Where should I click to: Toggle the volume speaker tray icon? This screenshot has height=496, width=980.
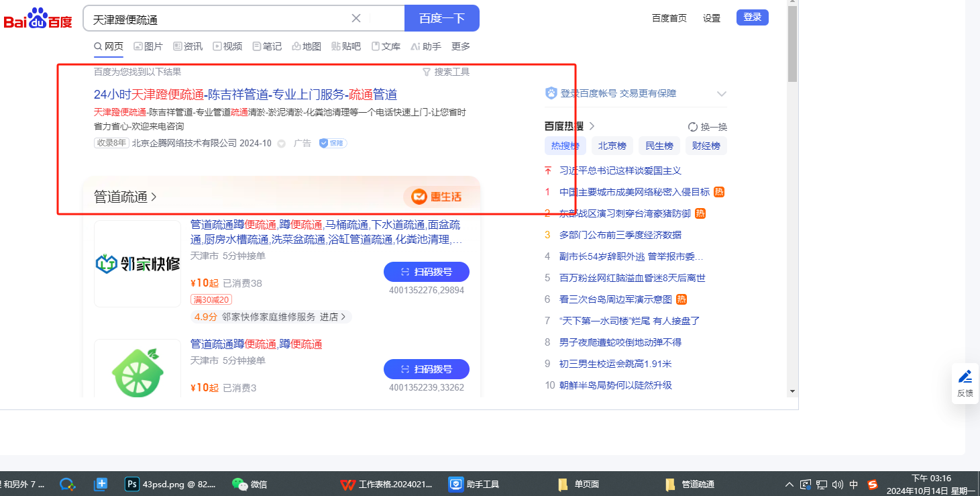[837, 484]
